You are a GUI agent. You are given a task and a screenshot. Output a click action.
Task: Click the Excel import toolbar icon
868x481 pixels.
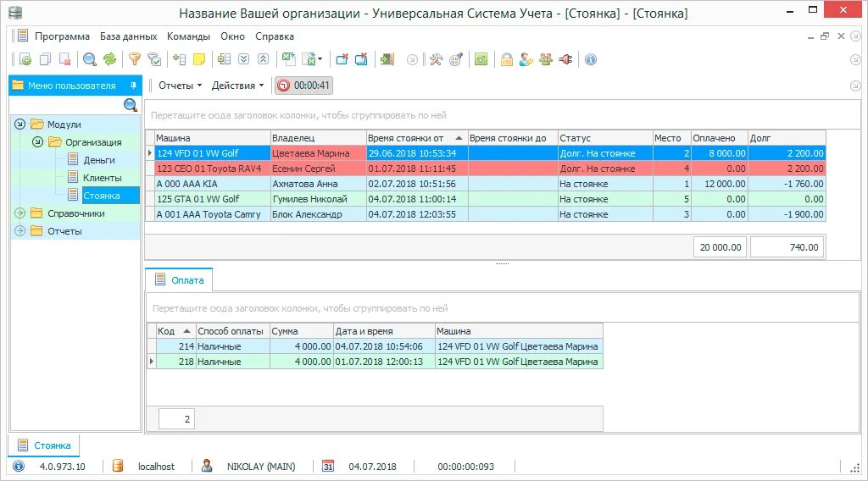click(x=288, y=59)
